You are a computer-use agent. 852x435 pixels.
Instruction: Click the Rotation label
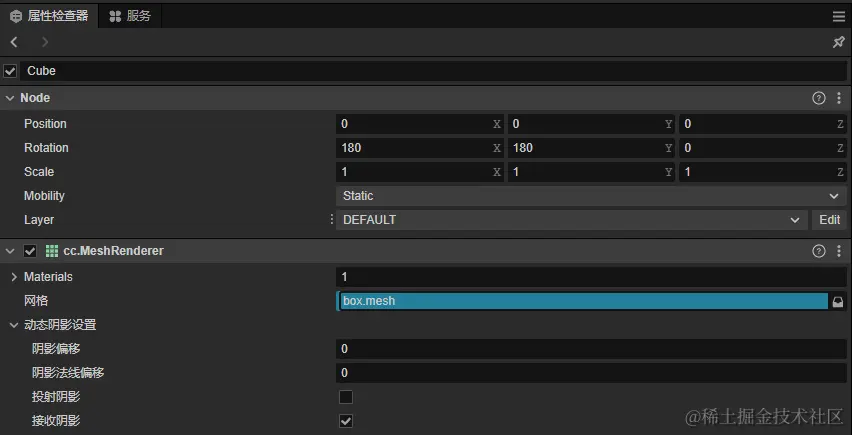(46, 148)
